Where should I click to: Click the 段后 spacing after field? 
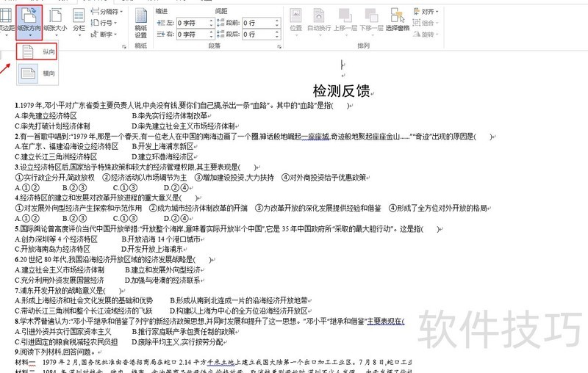click(x=254, y=34)
